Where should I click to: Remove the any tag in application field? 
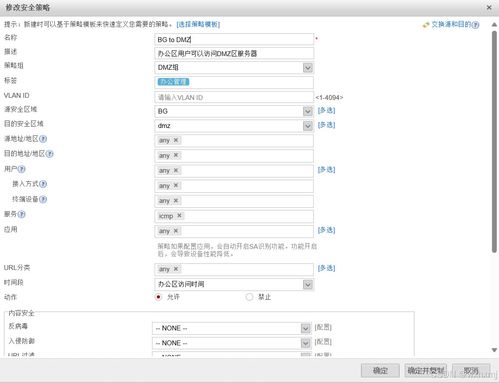pyautogui.click(x=176, y=231)
